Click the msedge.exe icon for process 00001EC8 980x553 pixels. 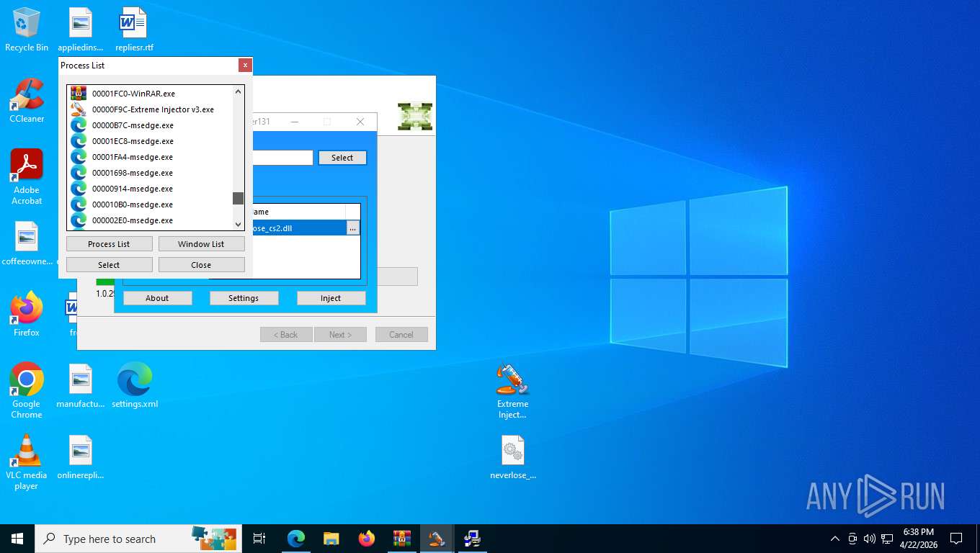79,141
